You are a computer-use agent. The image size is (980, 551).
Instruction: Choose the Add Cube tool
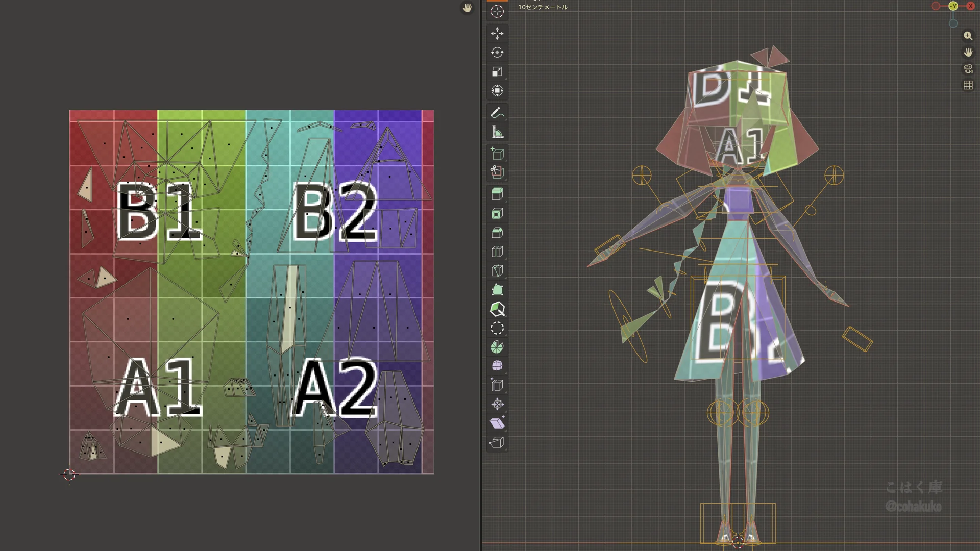(497, 154)
